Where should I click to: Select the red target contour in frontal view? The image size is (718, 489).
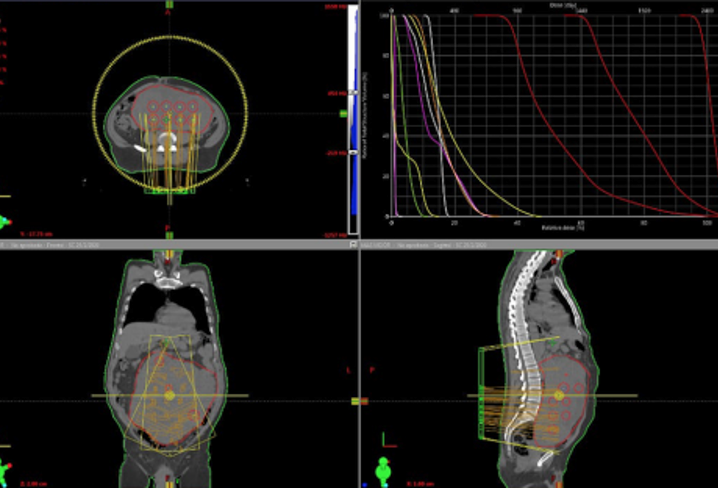tap(174, 398)
